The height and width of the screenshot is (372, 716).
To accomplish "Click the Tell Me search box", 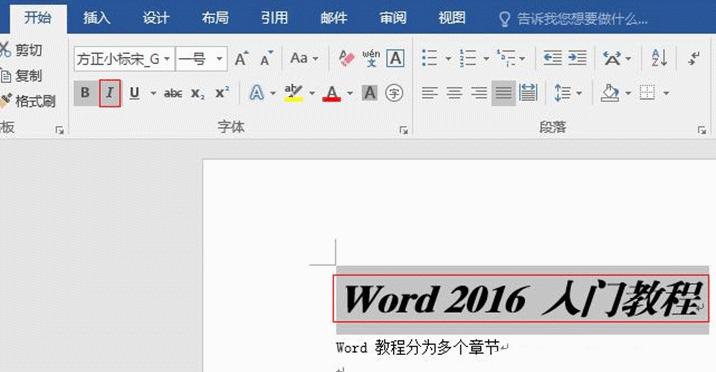I will click(574, 19).
